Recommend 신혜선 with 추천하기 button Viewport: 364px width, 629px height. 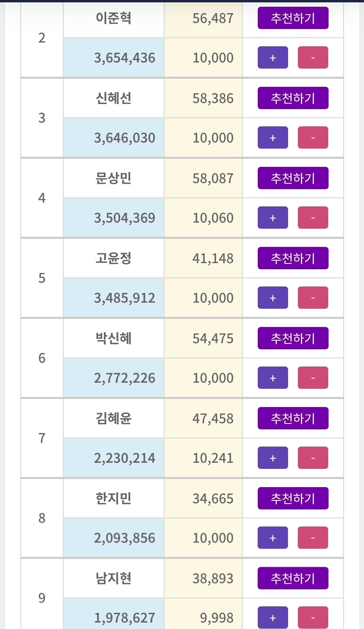click(293, 98)
